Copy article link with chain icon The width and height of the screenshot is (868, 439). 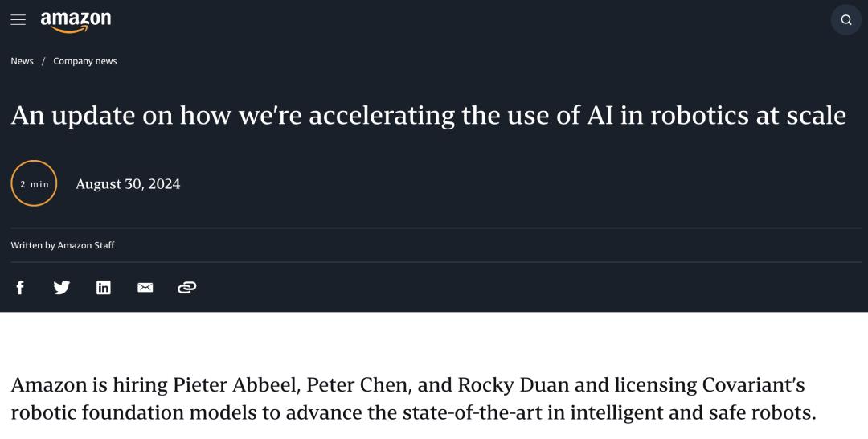pyautogui.click(x=187, y=287)
